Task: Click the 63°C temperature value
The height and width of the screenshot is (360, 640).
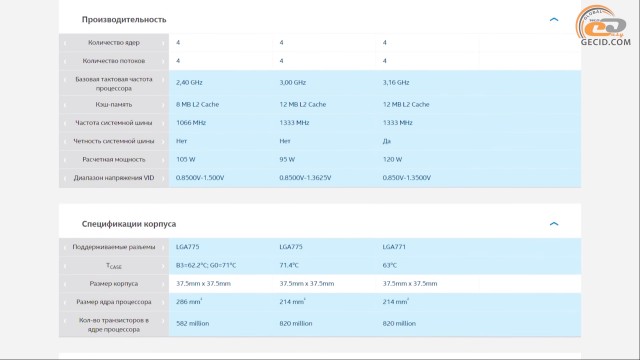Action: (390, 265)
